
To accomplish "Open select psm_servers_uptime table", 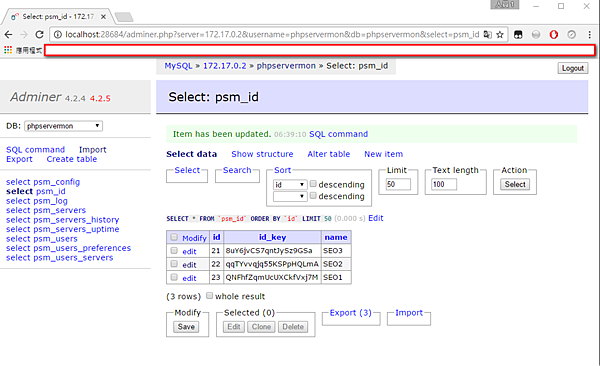I will [62, 229].
